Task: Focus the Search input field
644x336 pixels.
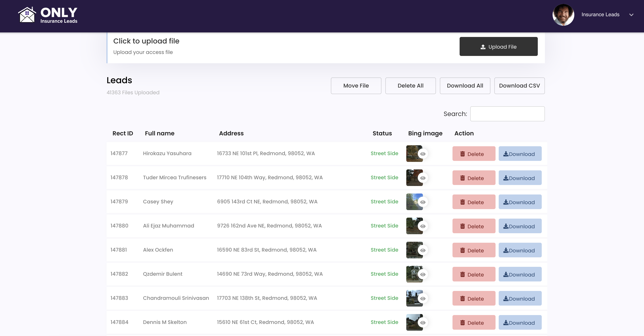Action: click(x=507, y=114)
